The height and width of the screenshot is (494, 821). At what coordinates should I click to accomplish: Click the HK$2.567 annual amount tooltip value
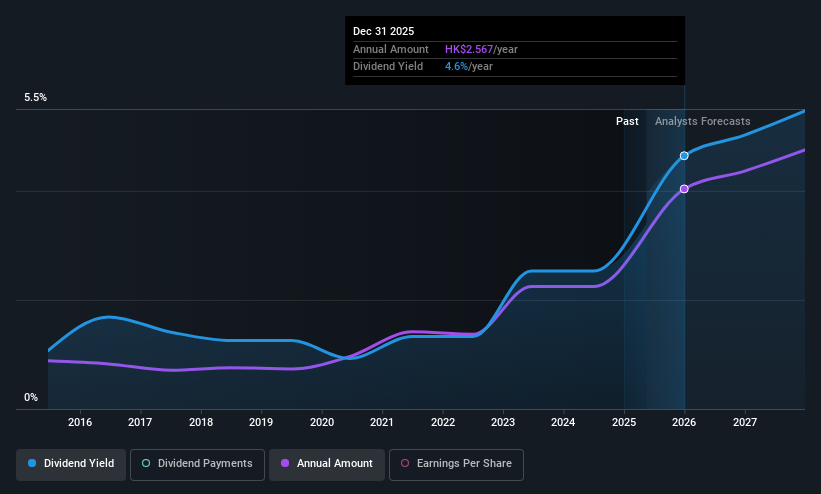(x=469, y=49)
